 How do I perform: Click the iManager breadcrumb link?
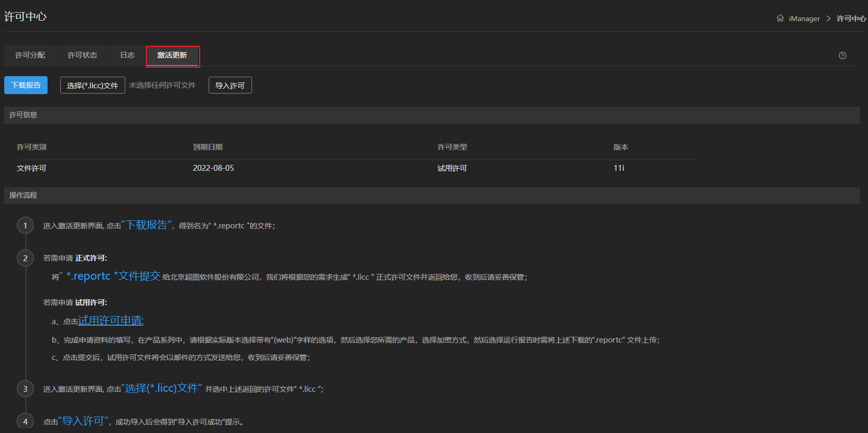(x=804, y=19)
